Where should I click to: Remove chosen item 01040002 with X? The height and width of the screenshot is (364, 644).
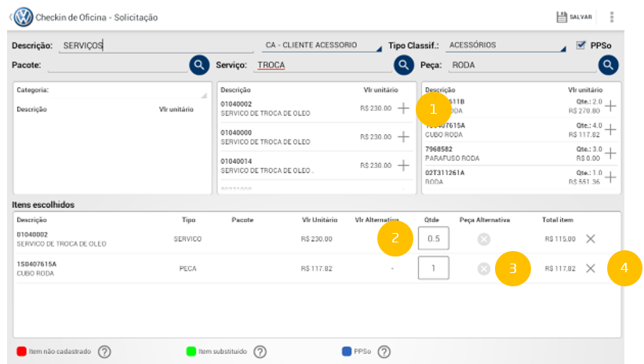point(591,238)
